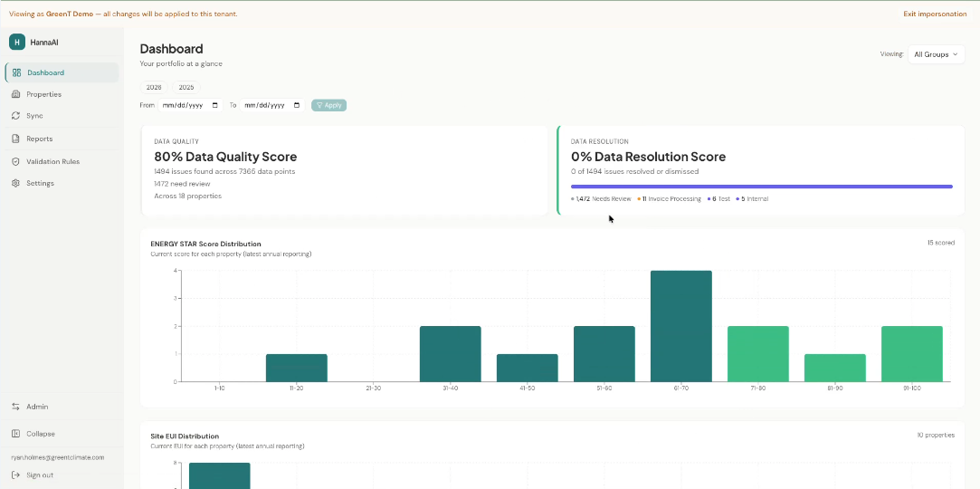Click the '11 Invoice Processing' legend item

click(670, 199)
